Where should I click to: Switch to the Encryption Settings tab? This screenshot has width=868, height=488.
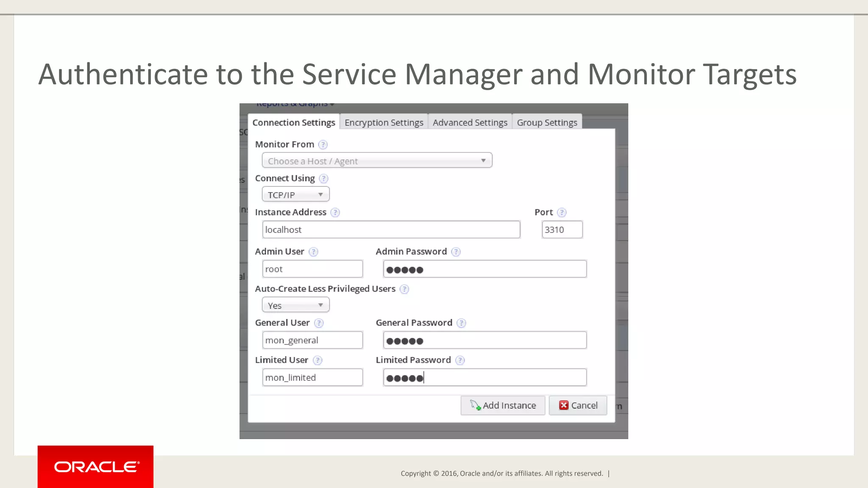coord(384,122)
